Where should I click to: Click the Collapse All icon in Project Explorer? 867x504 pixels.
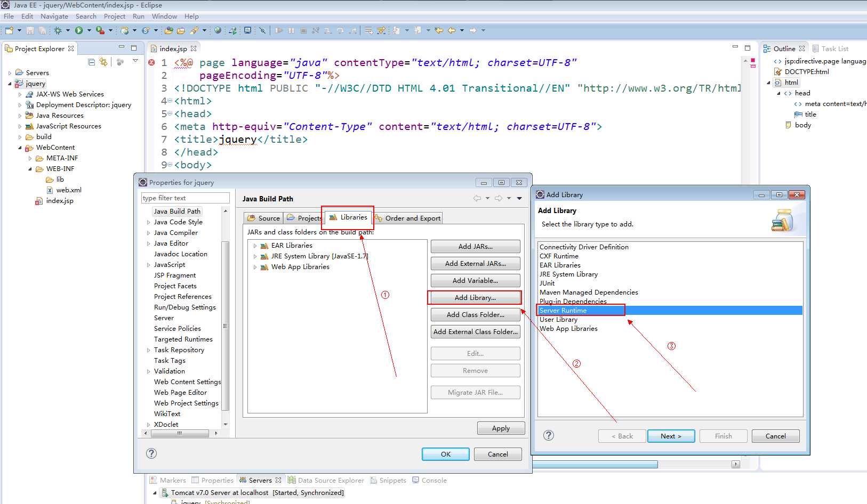coord(92,62)
